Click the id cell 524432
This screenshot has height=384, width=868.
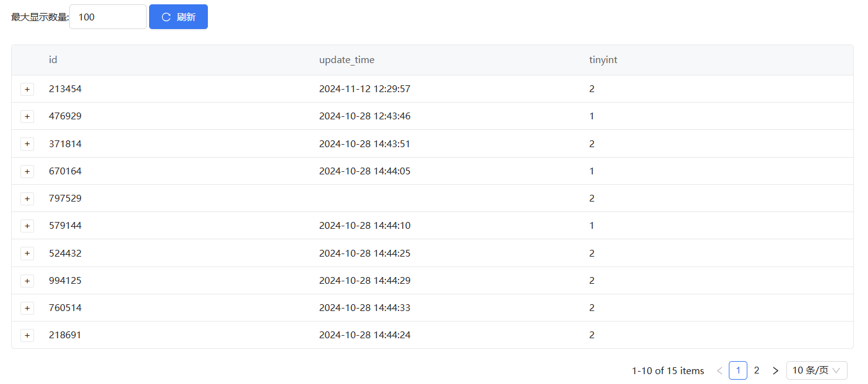point(65,253)
